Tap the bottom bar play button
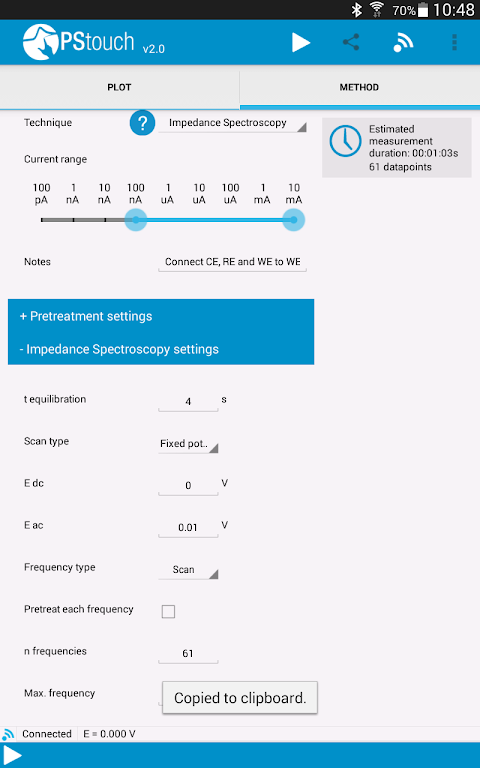Image resolution: width=480 pixels, height=768 pixels. point(13,755)
